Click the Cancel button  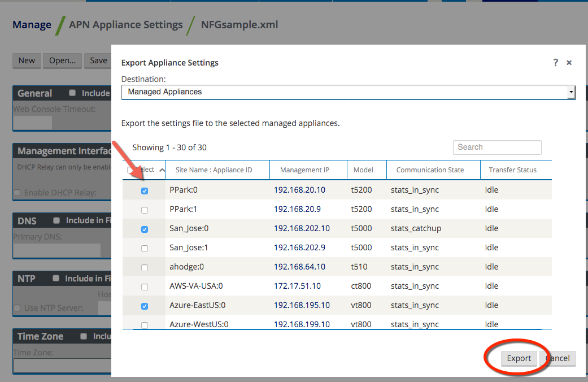pyautogui.click(x=558, y=358)
